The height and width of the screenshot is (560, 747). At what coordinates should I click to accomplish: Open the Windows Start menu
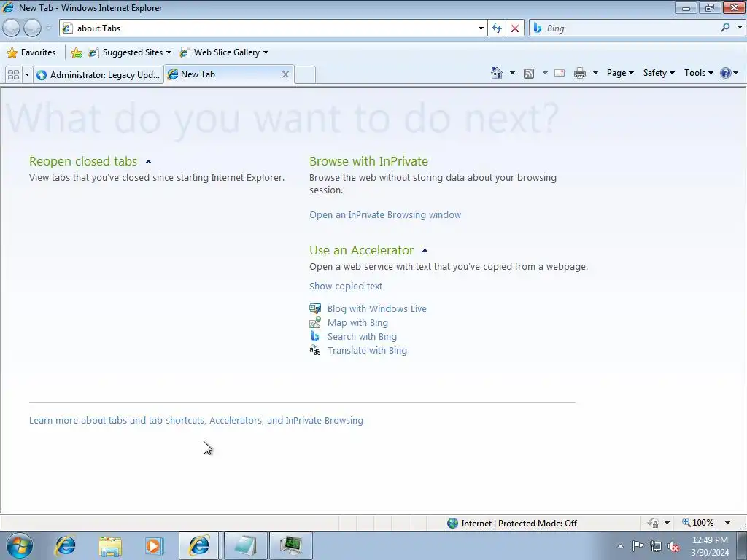tap(20, 545)
